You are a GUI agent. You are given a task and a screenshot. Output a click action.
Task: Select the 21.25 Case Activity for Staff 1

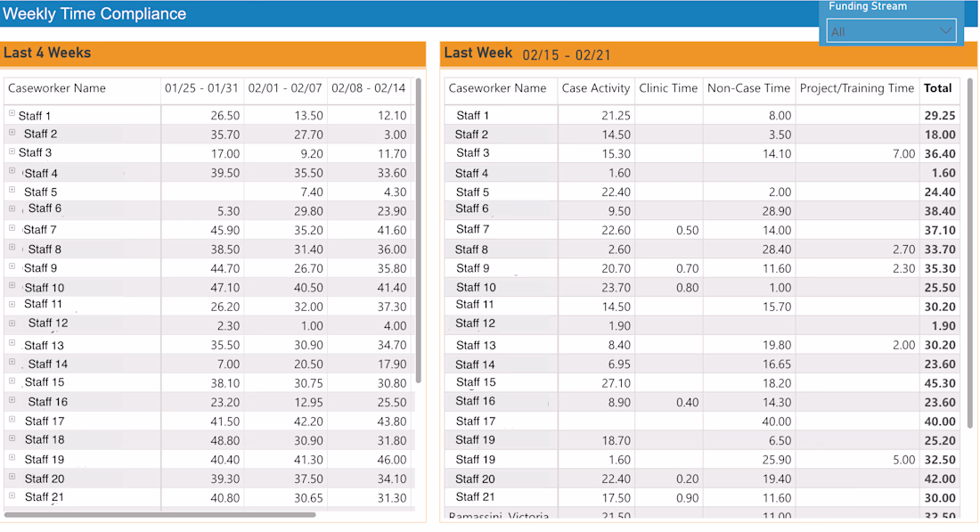tap(617, 116)
